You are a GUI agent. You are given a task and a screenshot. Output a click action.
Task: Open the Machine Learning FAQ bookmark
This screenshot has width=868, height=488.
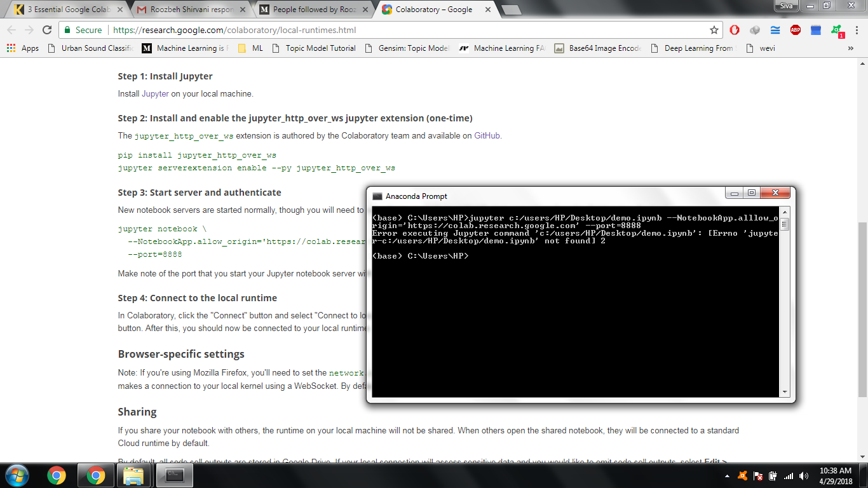(x=502, y=48)
